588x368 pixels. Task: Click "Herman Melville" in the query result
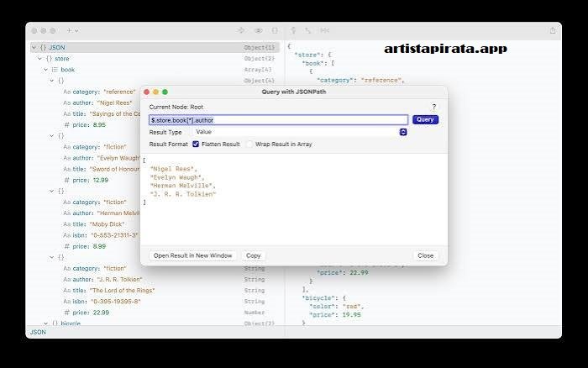point(183,186)
